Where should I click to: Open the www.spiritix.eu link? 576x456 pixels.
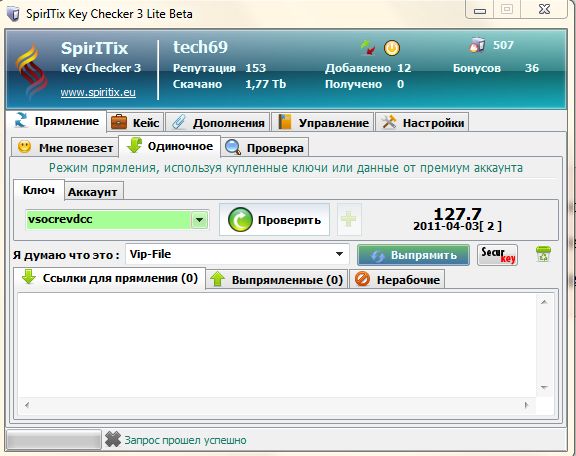98,92
